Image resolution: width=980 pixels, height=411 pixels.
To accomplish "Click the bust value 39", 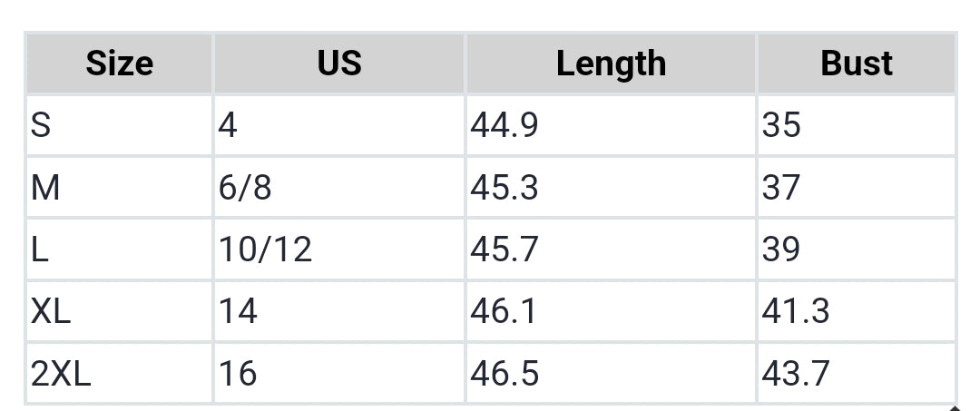I will (781, 250).
